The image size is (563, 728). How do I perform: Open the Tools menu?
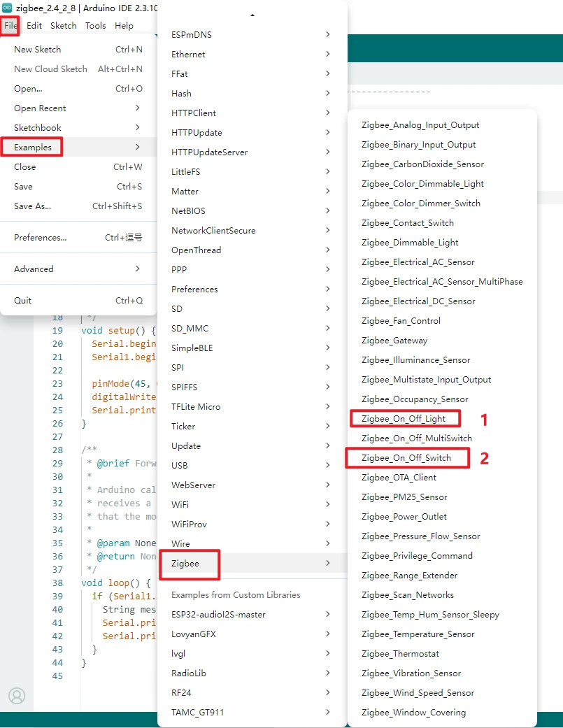pyautogui.click(x=96, y=26)
